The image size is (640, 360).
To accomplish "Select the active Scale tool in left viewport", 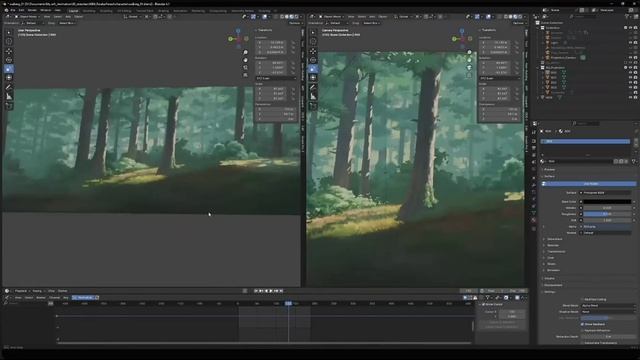I will [9, 69].
